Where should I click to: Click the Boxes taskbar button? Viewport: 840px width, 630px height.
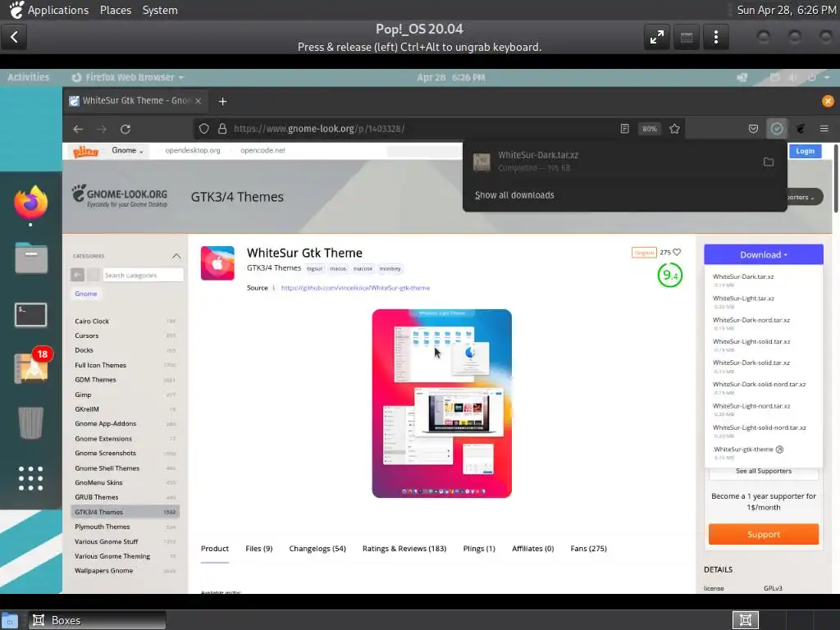tap(97, 620)
